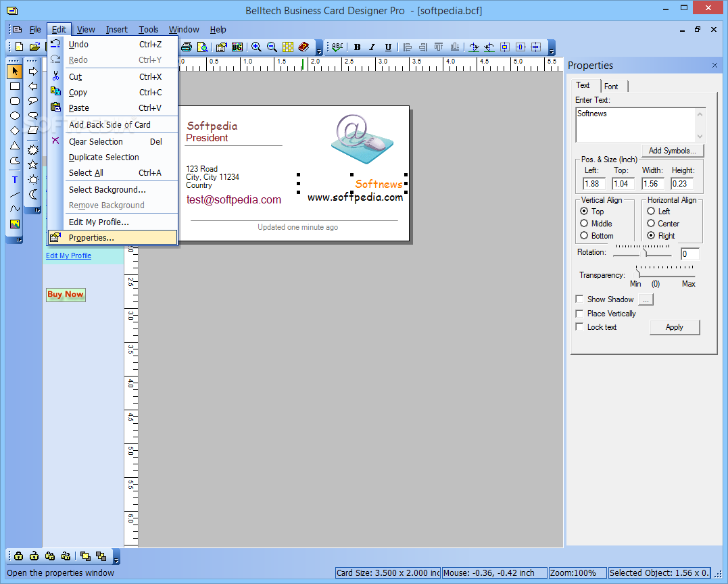728x584 pixels.
Task: Click the Transparency slider handle
Action: [638, 274]
